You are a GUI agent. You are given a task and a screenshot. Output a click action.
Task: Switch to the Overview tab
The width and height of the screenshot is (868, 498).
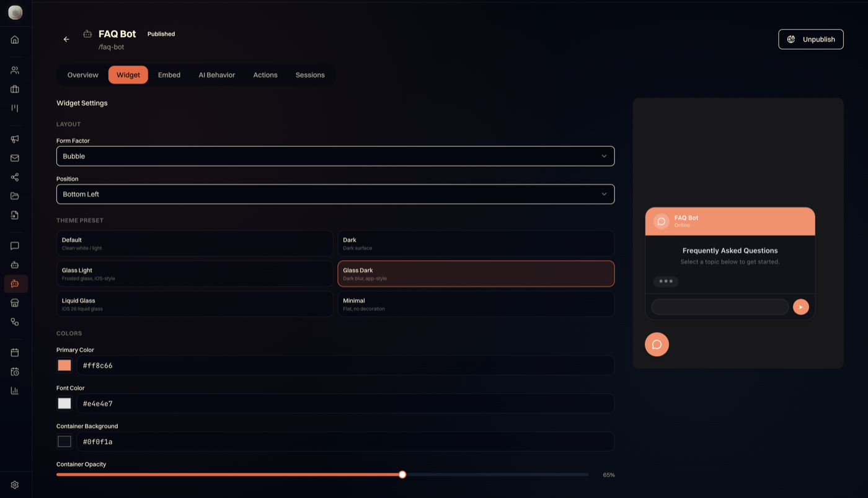pos(83,75)
